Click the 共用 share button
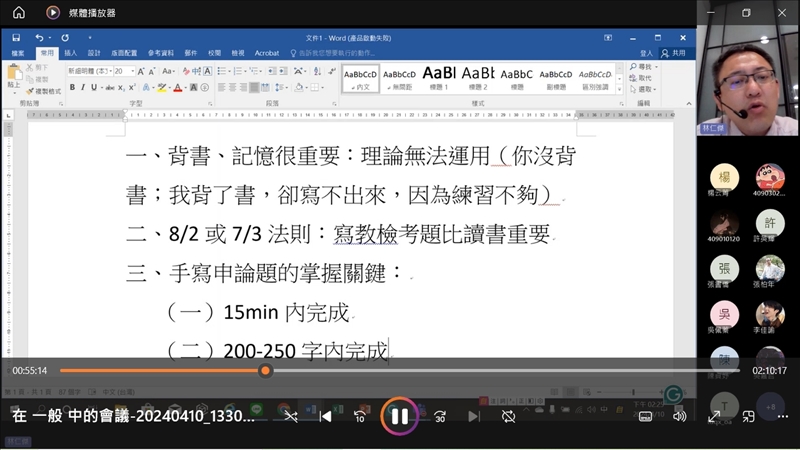Screen dimensions: 800x450 [675, 53]
